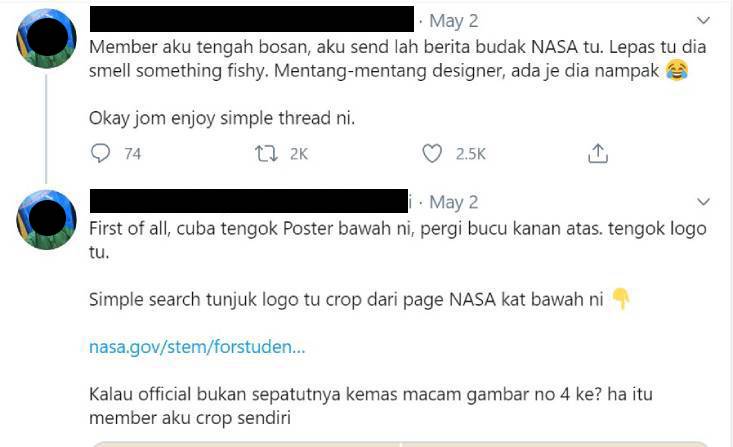Screen dimensions: 733x447
Task: Click the 74 replies count
Action: (132, 154)
